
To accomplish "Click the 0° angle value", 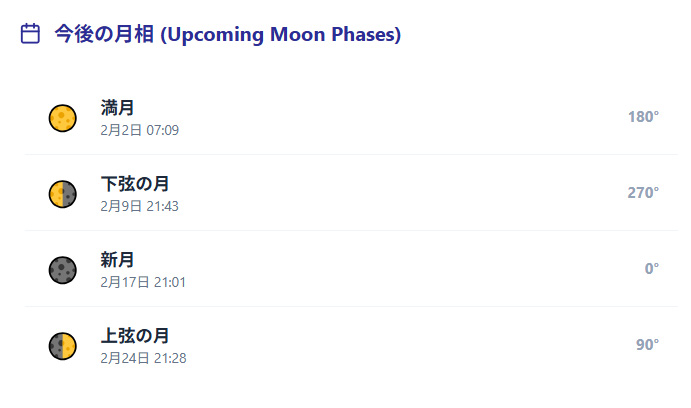I will tap(651, 269).
